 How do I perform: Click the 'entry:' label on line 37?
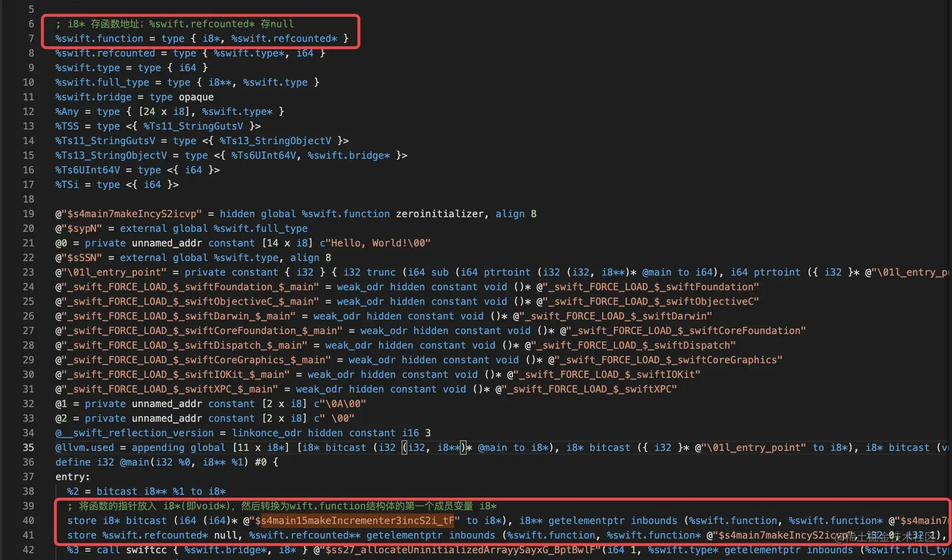(73, 477)
